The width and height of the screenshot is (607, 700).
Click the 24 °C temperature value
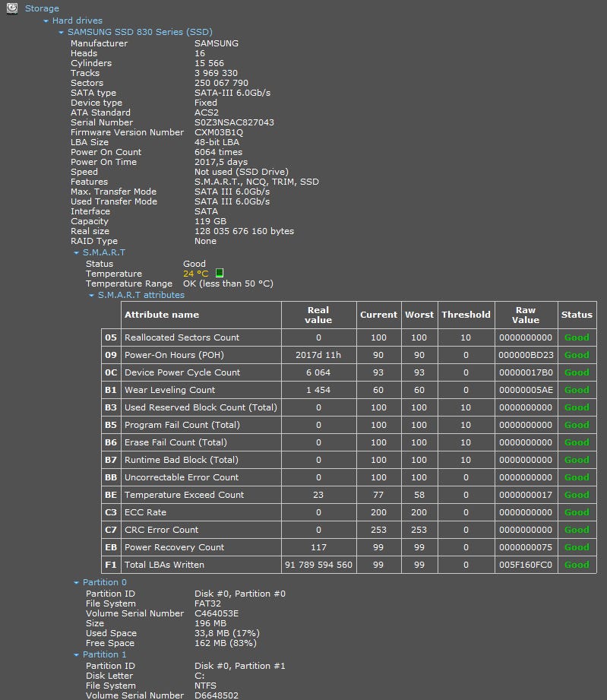click(x=195, y=274)
